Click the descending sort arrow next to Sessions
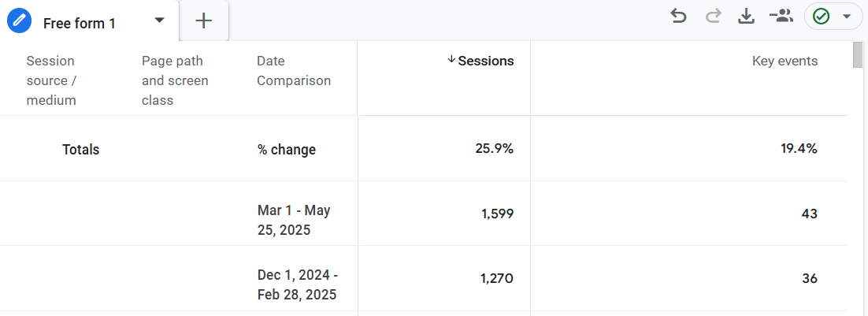The image size is (868, 316). point(451,59)
